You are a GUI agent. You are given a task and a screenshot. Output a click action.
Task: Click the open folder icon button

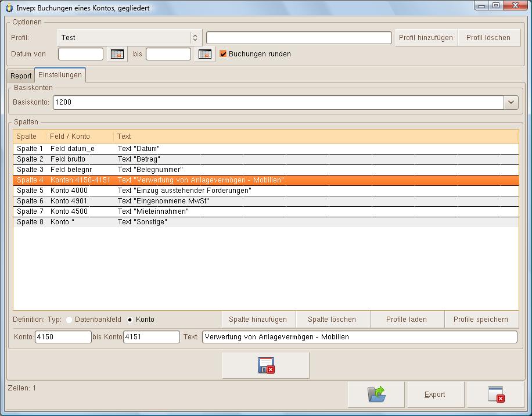(x=376, y=395)
